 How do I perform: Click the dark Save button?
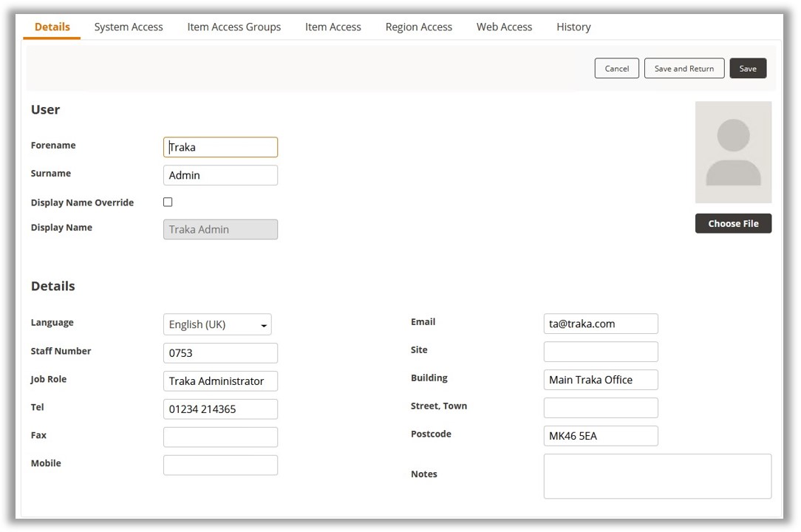click(x=748, y=69)
